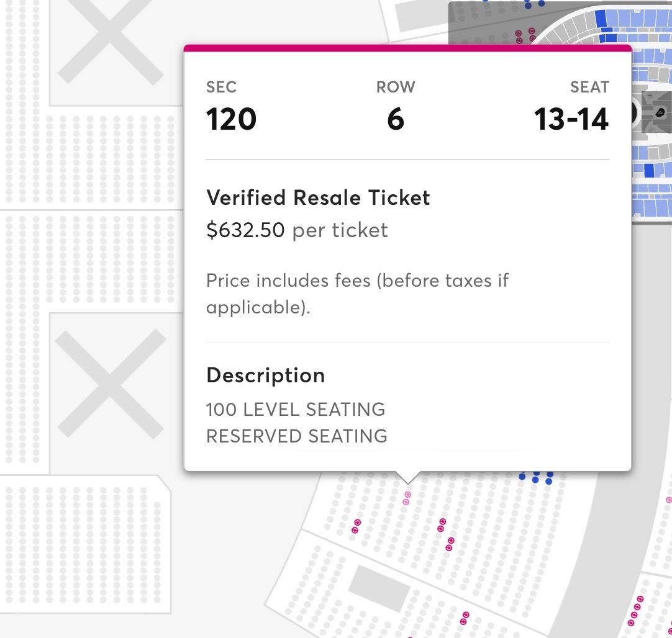Screen dimensions: 672x638
Task: Click the resale seat under the dark minimap overlay
Action: pos(519,34)
